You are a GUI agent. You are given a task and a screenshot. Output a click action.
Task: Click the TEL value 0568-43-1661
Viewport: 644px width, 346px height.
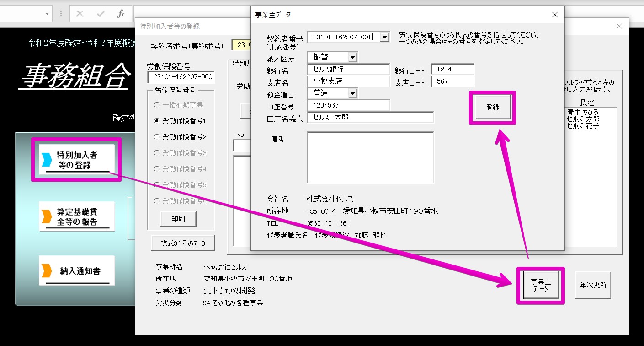point(328,223)
